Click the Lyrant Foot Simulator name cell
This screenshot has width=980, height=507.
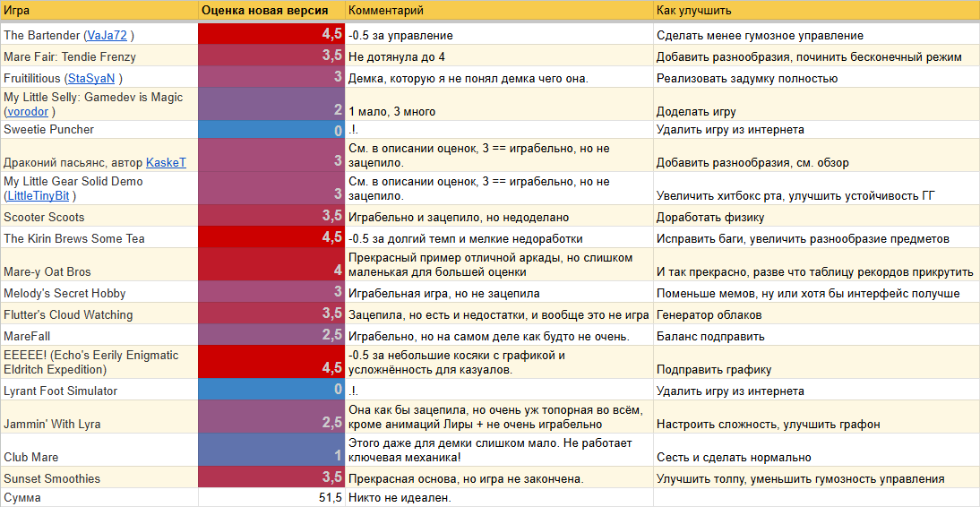pos(99,391)
